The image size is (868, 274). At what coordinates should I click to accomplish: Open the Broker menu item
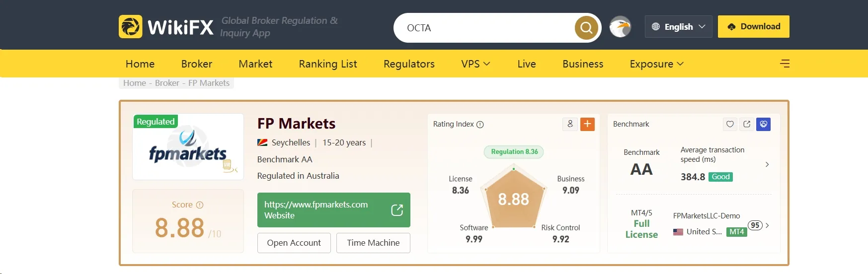click(x=197, y=64)
